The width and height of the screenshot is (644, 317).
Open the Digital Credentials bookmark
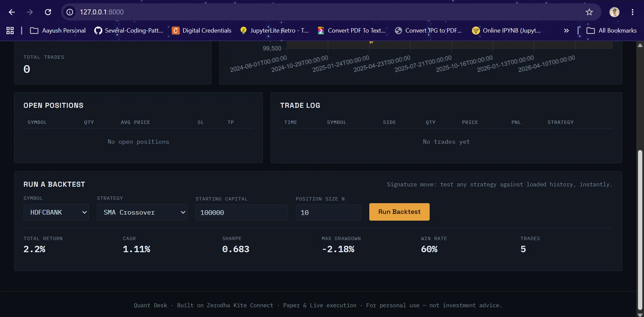tap(202, 31)
